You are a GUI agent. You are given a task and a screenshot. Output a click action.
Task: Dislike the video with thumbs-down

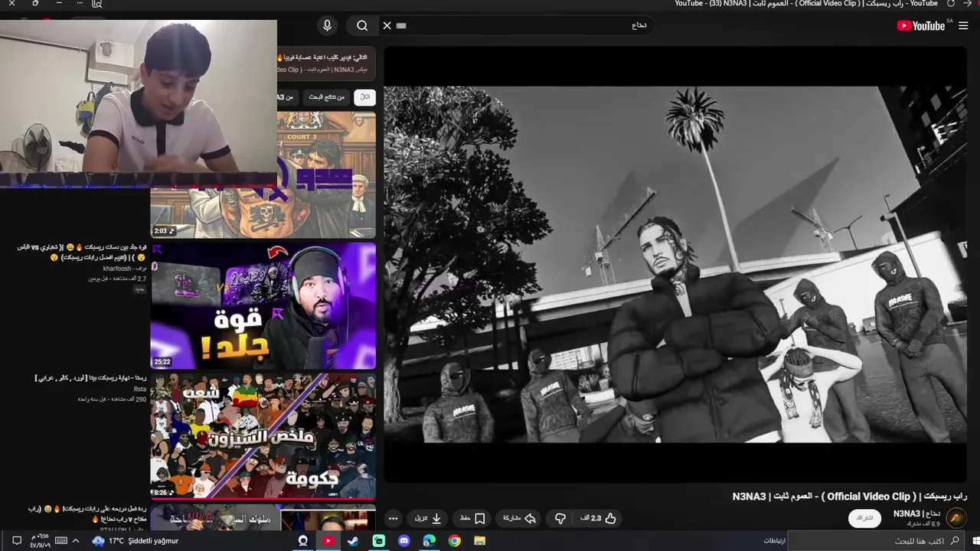tap(560, 518)
